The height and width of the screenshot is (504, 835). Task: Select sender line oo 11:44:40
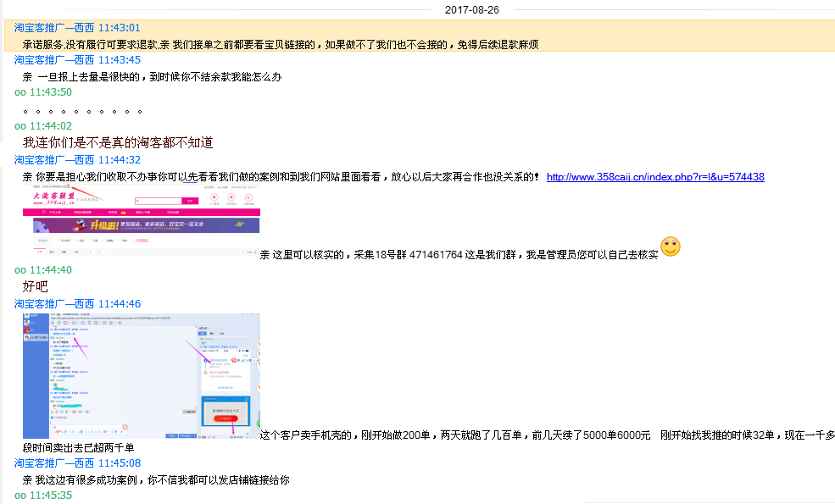pos(43,270)
